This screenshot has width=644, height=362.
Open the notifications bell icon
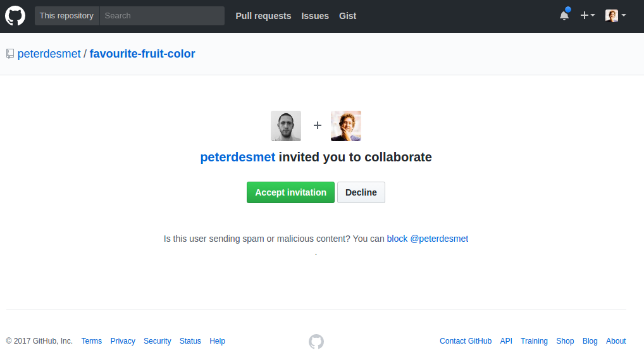click(x=564, y=15)
